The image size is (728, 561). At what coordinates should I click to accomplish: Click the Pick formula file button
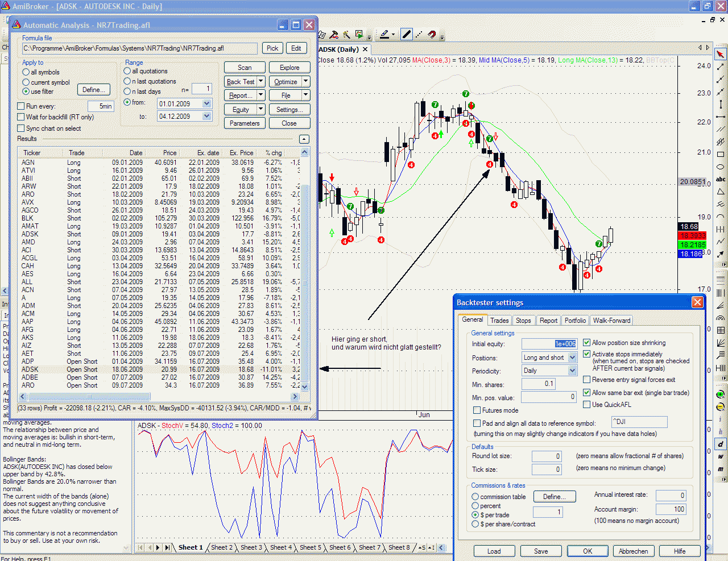(272, 48)
